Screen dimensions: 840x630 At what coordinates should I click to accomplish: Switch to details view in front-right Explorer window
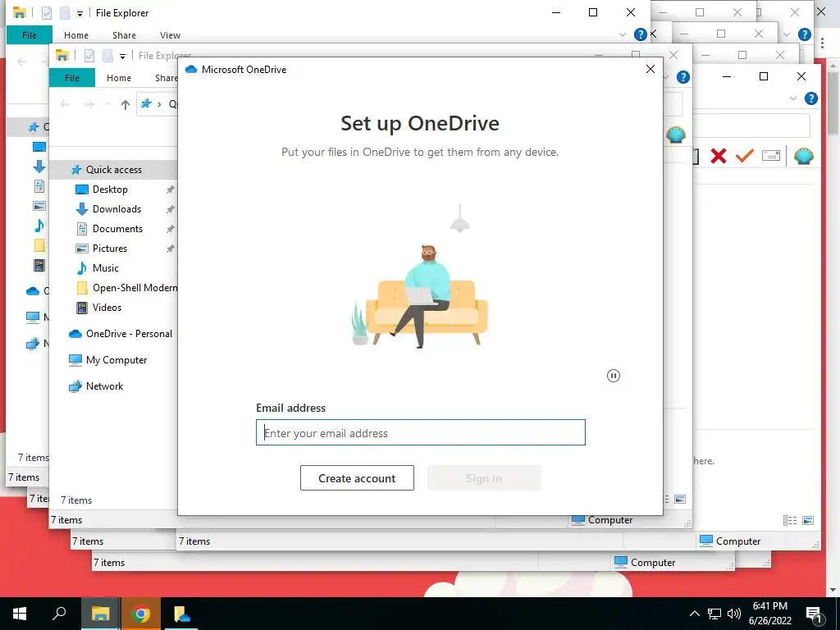[790, 520]
